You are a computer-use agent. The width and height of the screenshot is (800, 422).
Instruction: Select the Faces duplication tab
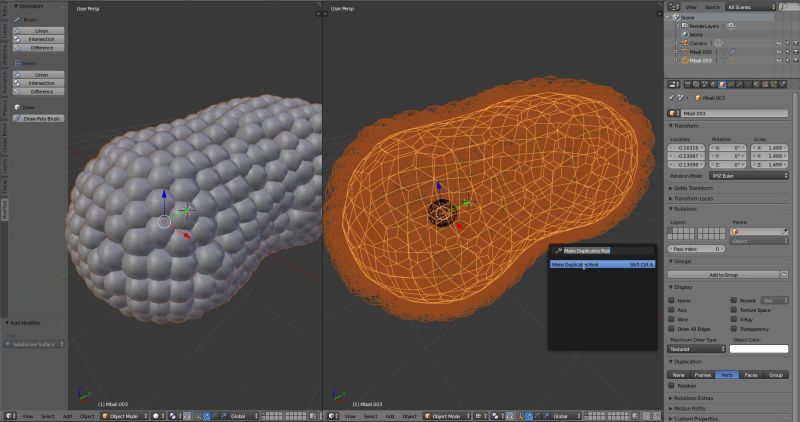751,375
